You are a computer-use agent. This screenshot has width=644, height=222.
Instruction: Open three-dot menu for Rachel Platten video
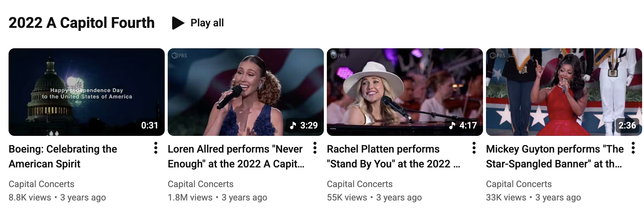474,148
